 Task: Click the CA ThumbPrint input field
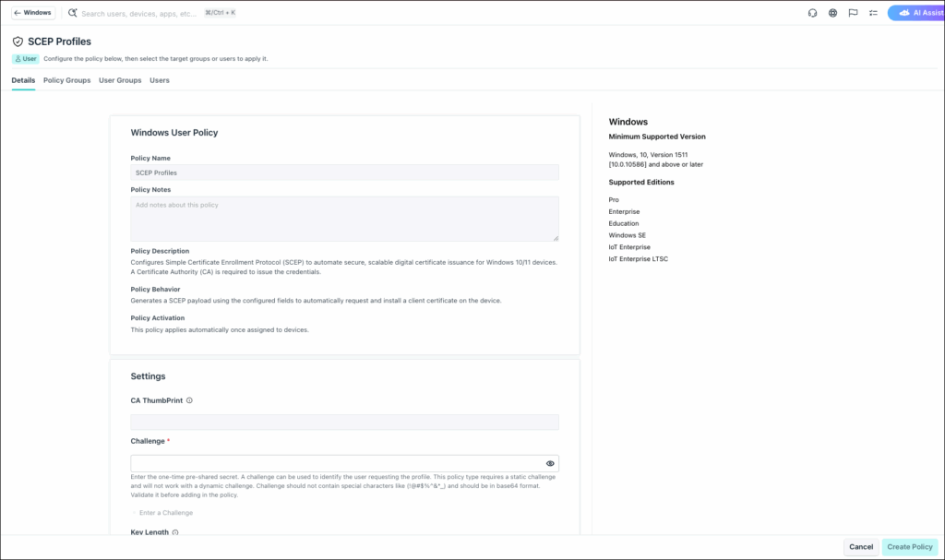tap(345, 422)
